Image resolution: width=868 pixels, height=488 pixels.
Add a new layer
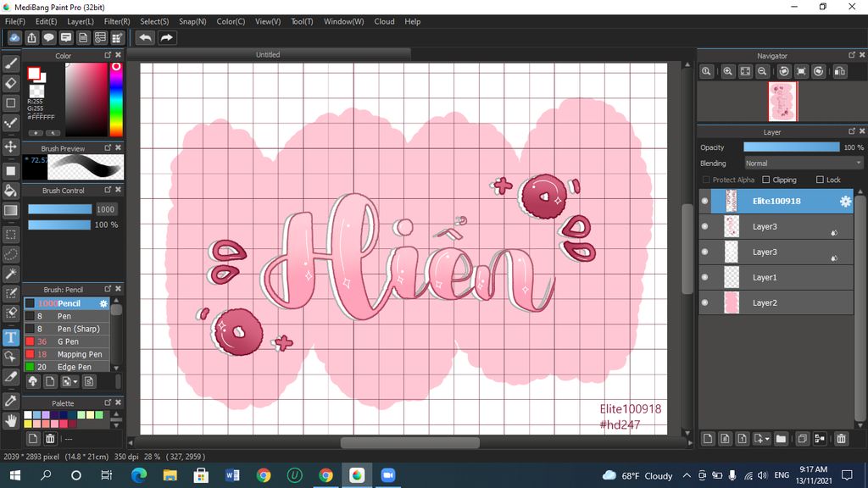(x=708, y=439)
